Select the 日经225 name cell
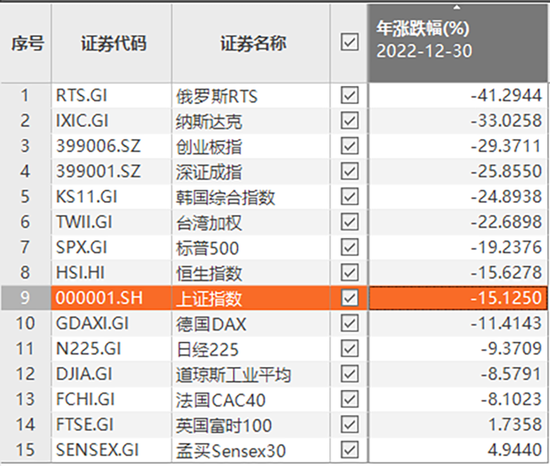This screenshot has width=550, height=466. [251, 349]
